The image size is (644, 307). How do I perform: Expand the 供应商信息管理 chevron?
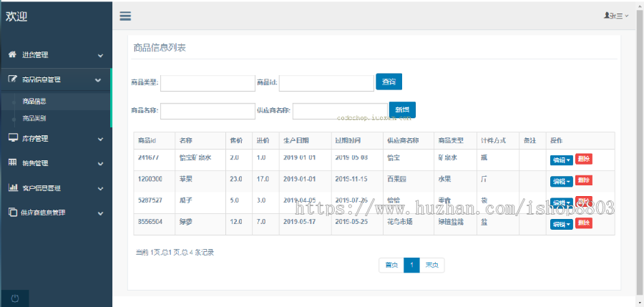tap(100, 213)
